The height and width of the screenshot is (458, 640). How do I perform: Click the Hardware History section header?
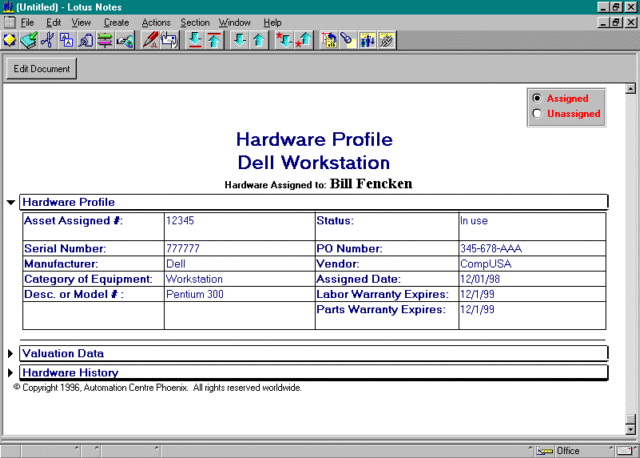(x=314, y=372)
